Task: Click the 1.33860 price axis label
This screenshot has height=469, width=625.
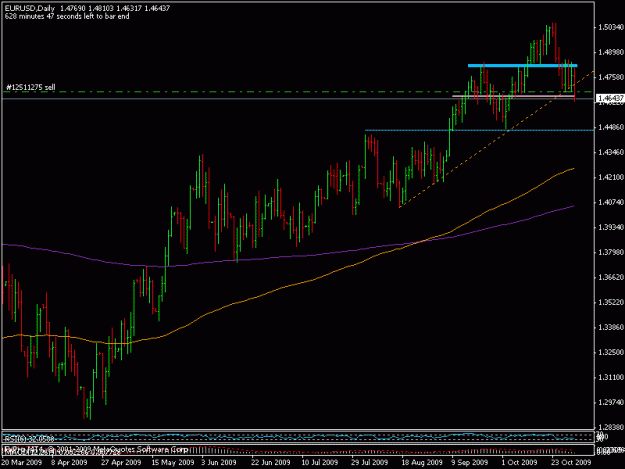Action: point(611,327)
